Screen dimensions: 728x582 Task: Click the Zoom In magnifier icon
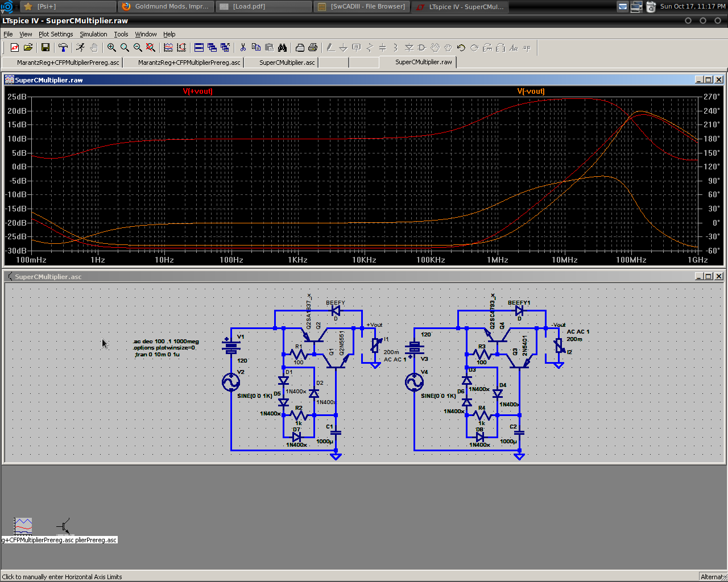click(111, 48)
